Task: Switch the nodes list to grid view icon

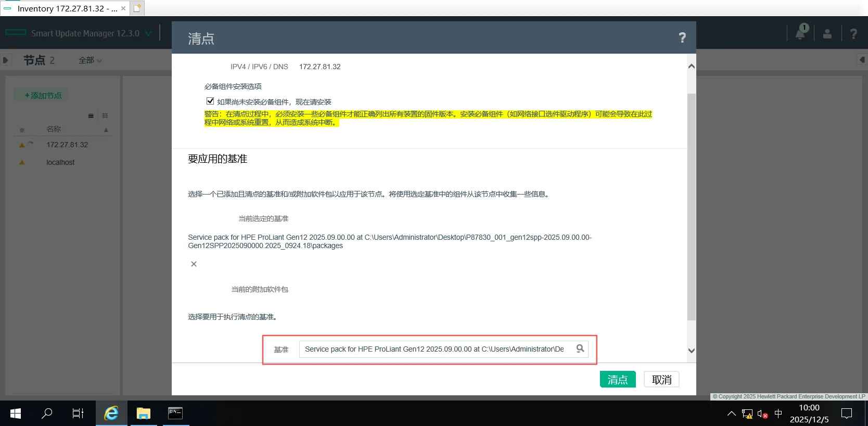Action: (x=105, y=115)
